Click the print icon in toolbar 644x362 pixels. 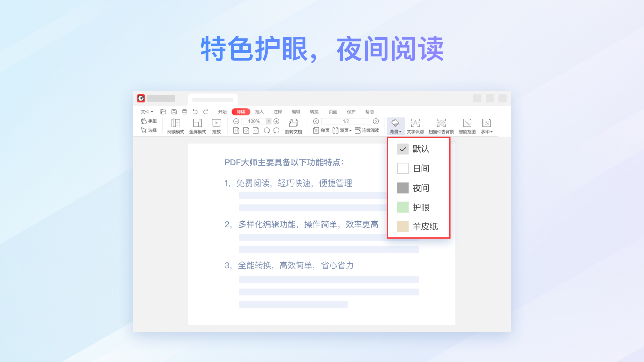click(184, 112)
